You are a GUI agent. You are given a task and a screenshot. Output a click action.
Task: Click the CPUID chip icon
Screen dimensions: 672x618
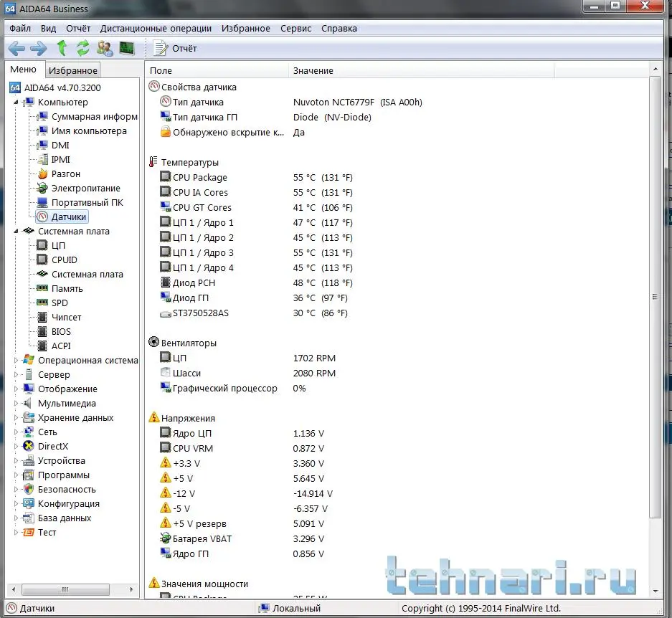(42, 260)
